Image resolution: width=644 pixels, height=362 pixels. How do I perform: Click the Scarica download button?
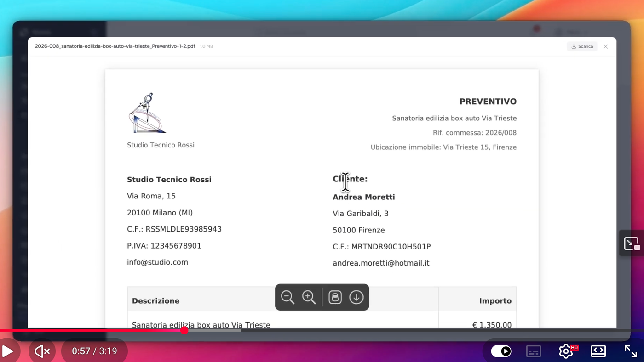(x=582, y=46)
